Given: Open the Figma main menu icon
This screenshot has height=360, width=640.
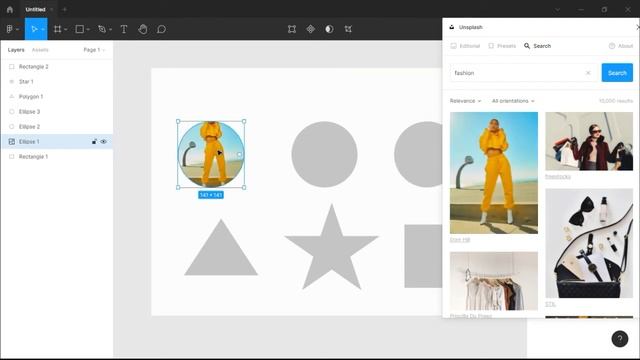Looking at the screenshot, I should point(9,29).
